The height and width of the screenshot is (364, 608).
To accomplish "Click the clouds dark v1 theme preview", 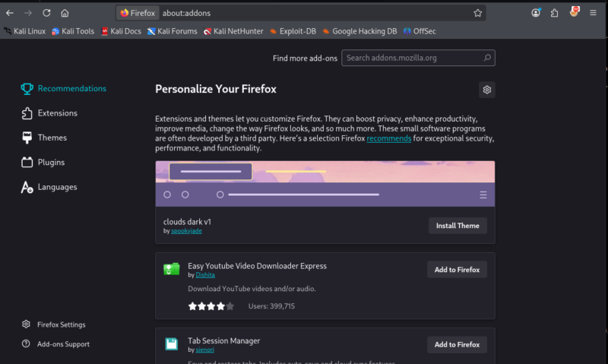I will coord(325,184).
